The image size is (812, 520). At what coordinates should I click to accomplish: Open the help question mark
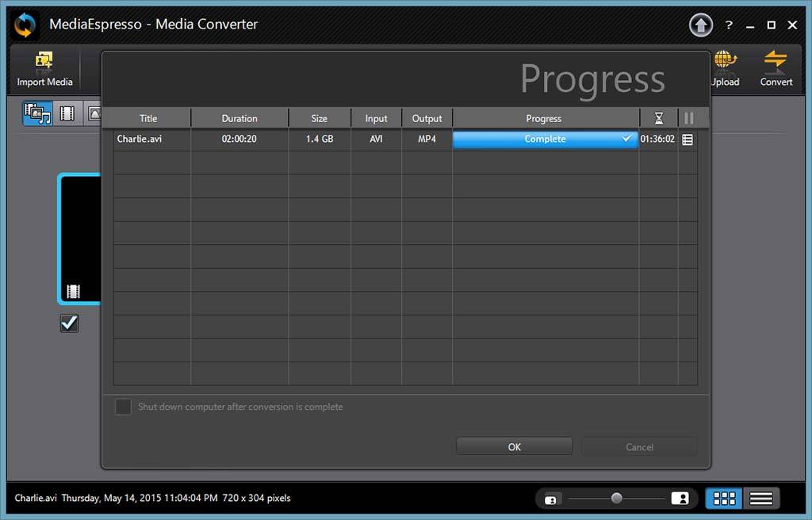[x=730, y=25]
